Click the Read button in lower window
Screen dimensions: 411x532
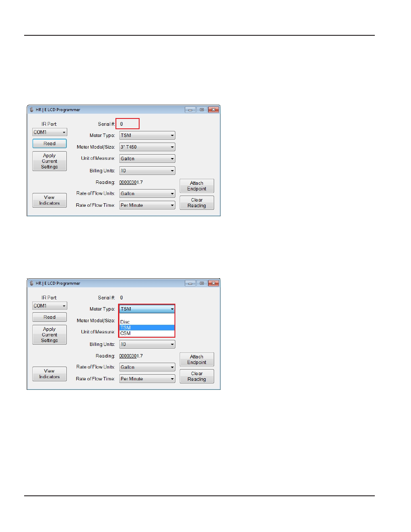50,317
